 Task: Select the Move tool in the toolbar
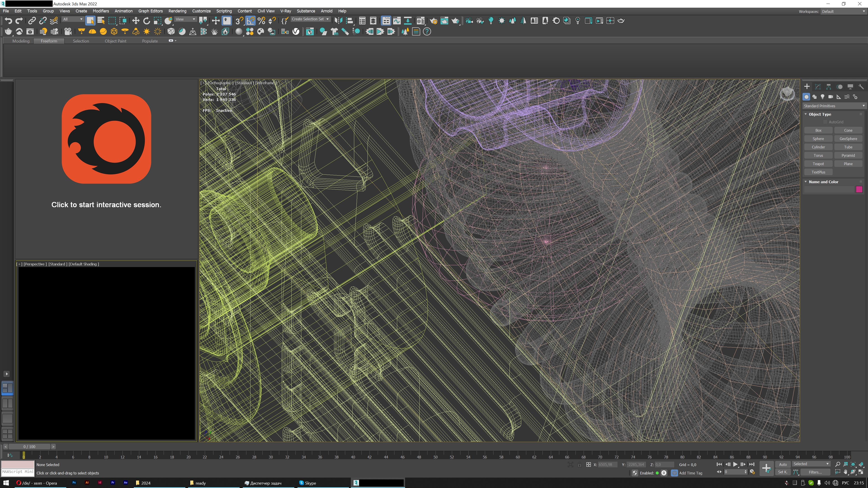(x=135, y=21)
